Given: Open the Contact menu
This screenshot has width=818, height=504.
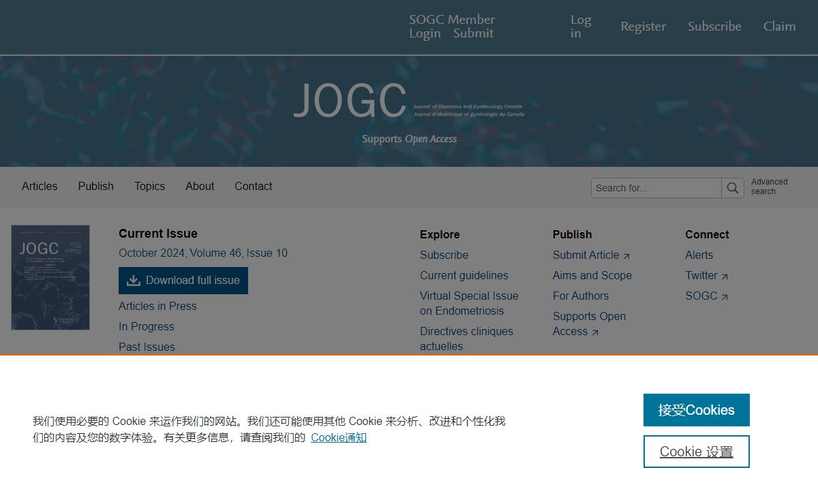Looking at the screenshot, I should [254, 186].
